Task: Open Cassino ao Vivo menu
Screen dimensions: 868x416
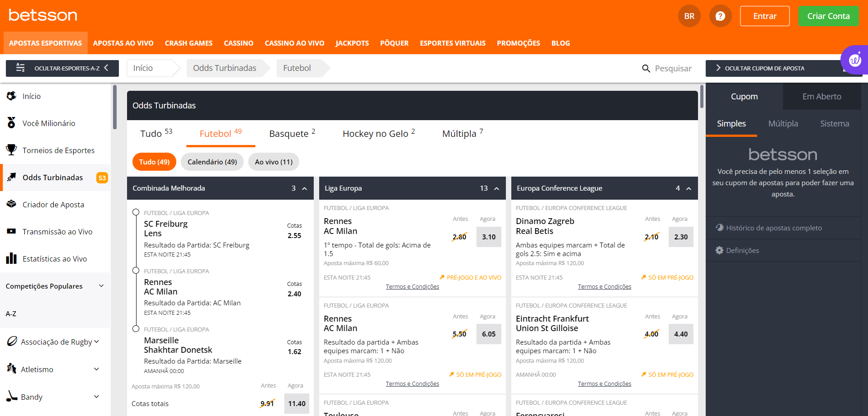Action: click(x=294, y=43)
